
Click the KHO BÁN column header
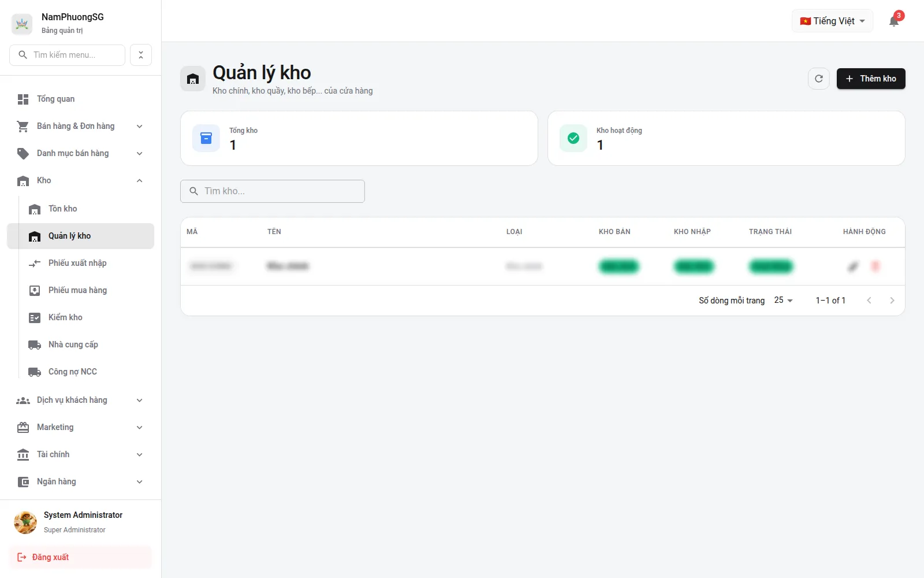(x=614, y=232)
